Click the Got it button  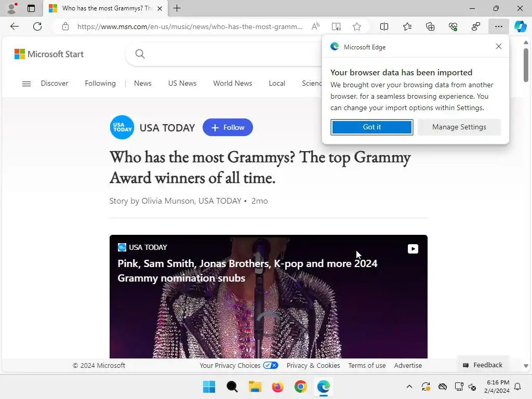(x=372, y=127)
